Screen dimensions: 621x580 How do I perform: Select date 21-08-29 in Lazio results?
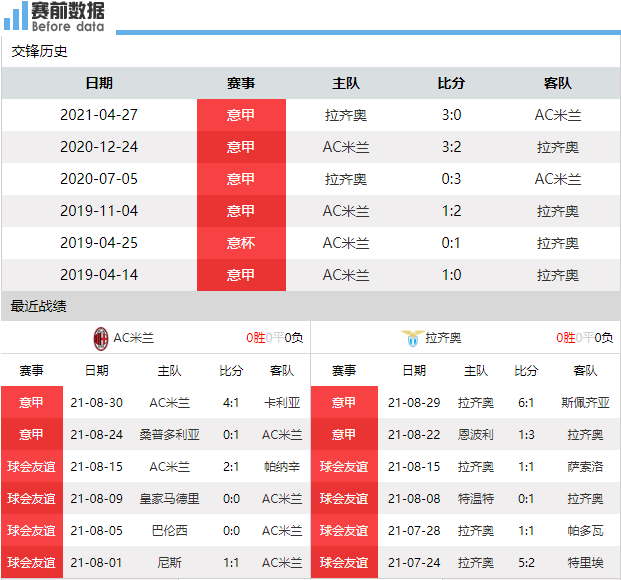pos(414,403)
